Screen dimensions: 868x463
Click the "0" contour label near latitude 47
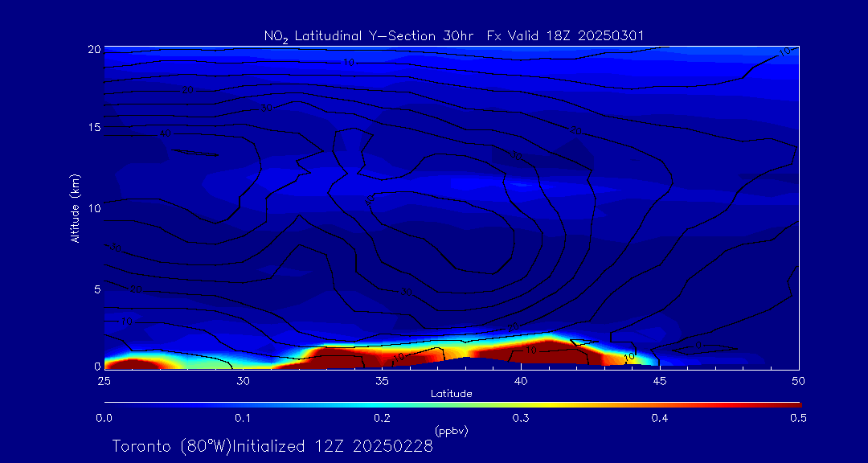coord(698,346)
